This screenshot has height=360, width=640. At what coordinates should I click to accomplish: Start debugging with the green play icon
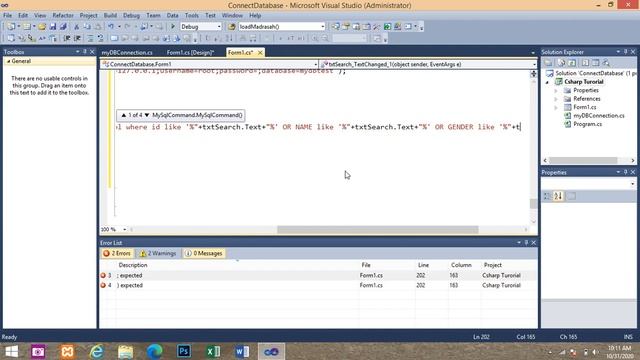coord(173,27)
